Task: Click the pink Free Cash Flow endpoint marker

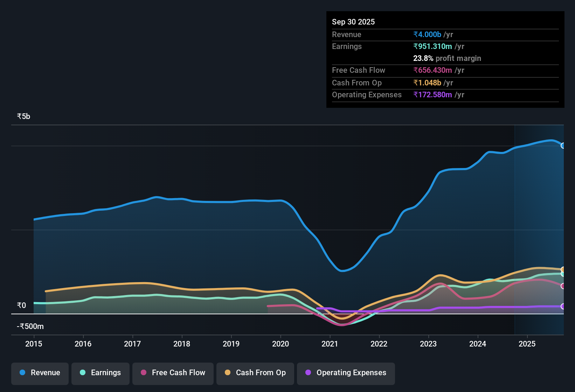Action: 563,286
